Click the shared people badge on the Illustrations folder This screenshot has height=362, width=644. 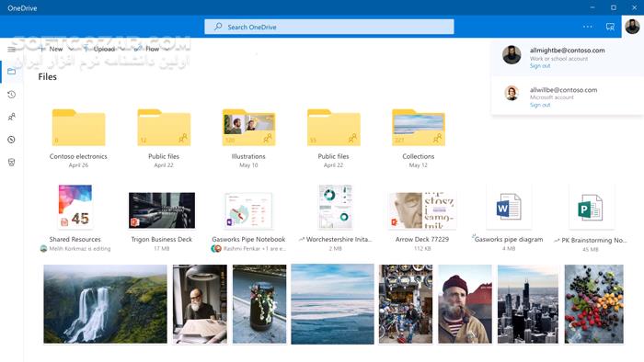(268, 138)
